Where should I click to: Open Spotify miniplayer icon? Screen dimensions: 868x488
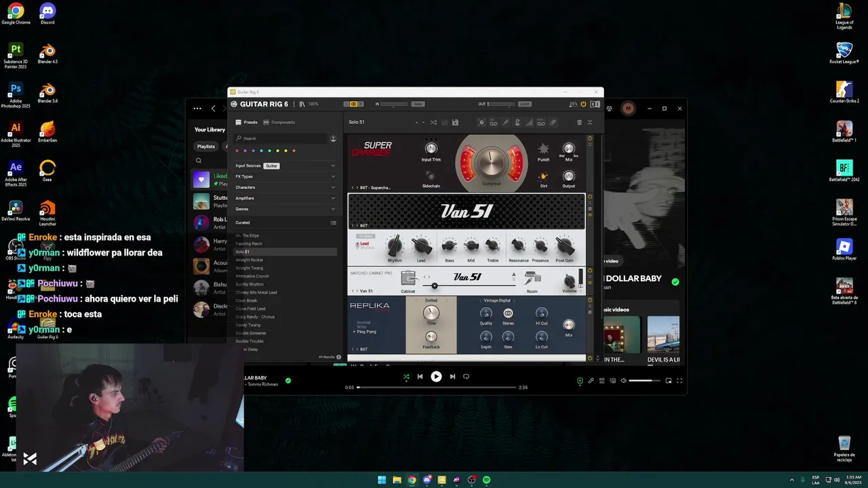coord(669,381)
